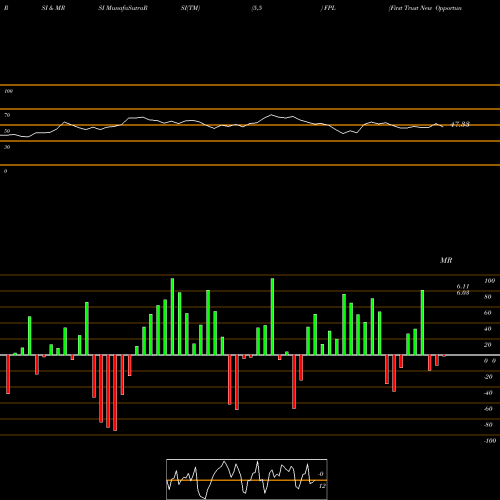Click the MR axis label -80
This screenshot has width=500, height=500.
488,425
